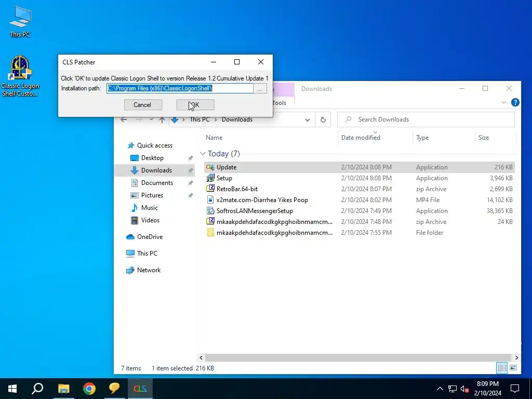Open the Windows Start menu
532x399 pixels.
[x=12, y=389]
